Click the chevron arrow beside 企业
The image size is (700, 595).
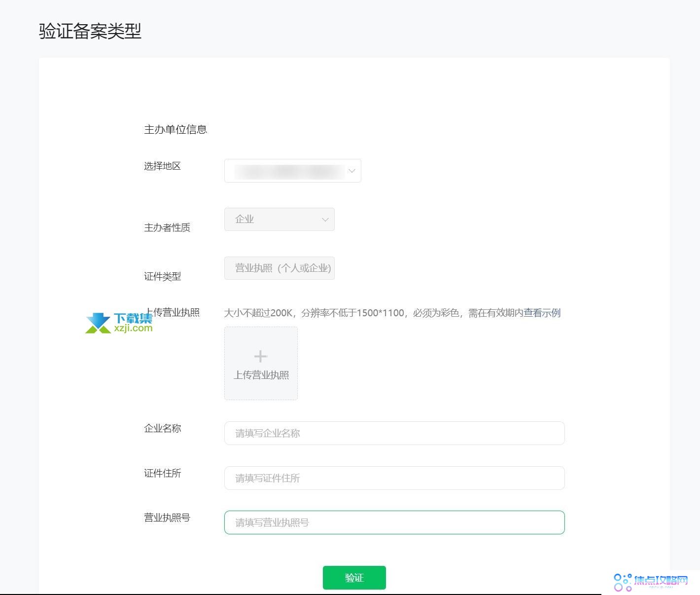point(325,220)
